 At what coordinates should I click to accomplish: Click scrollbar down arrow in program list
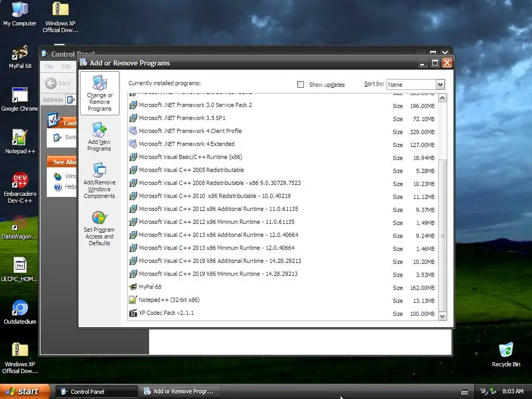tap(443, 316)
